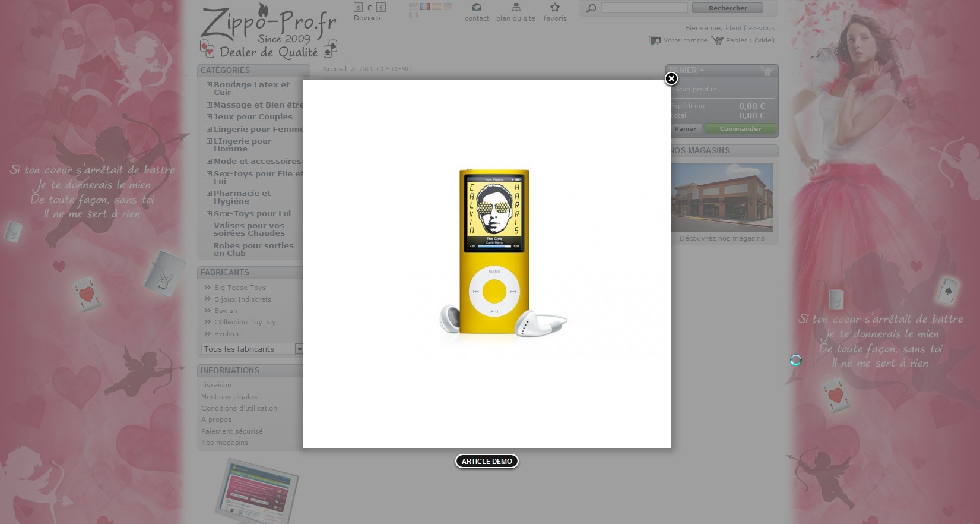Select the euro currency symbol

(370, 8)
